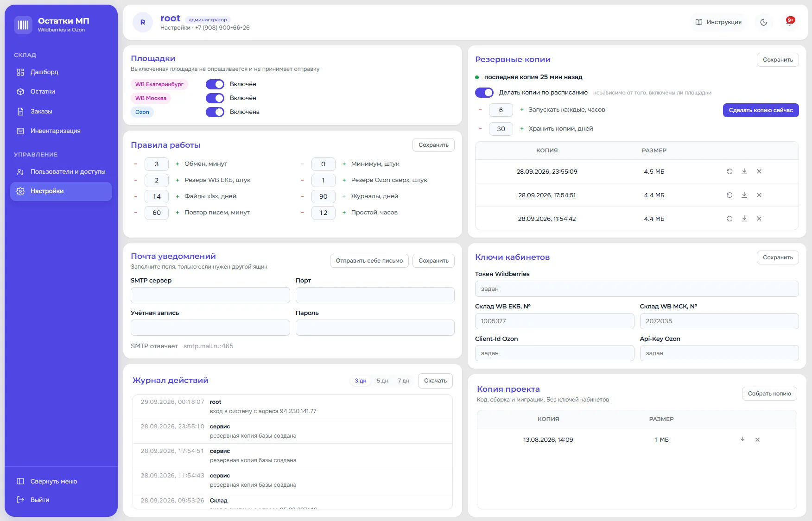The height and width of the screenshot is (521, 812).
Task: Disable the WB Екатеринбург marketplace toggle
Action: point(215,84)
